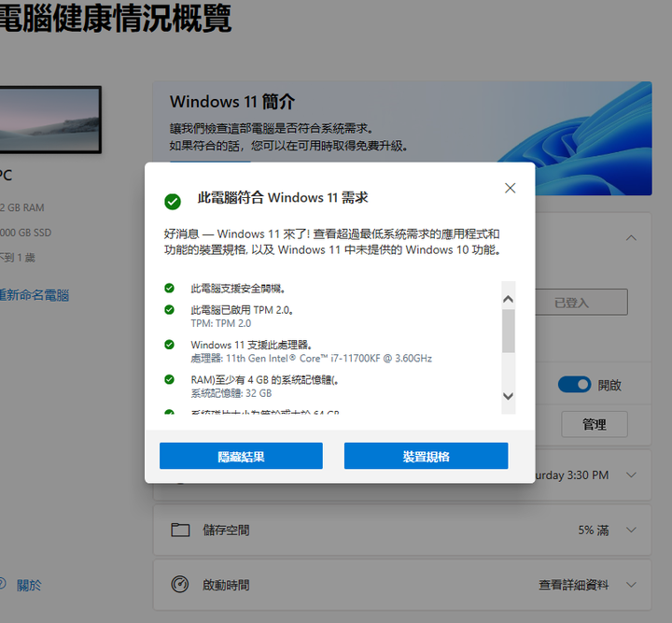The image size is (672, 623).
Task: Click the 重新命名電腦 rename link
Action: point(34,295)
